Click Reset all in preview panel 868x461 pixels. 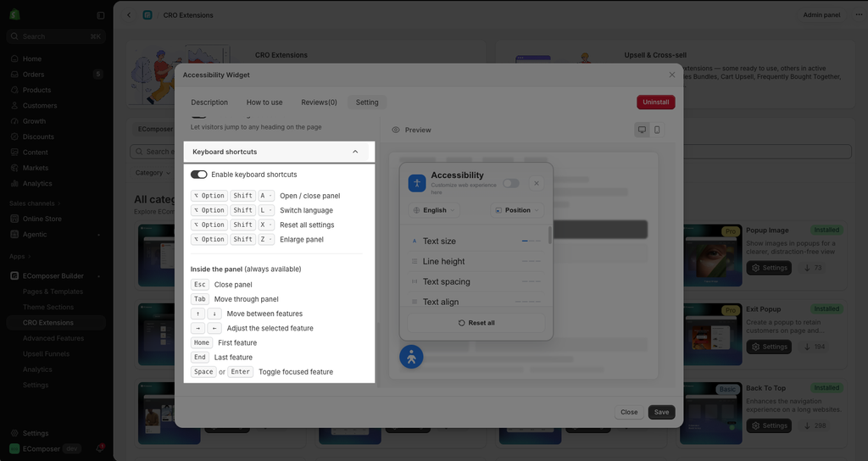point(476,323)
